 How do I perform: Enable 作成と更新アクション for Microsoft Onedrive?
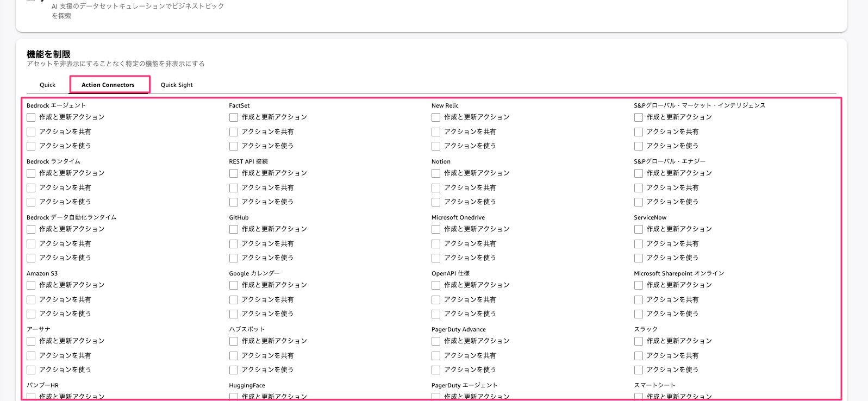tap(436, 229)
